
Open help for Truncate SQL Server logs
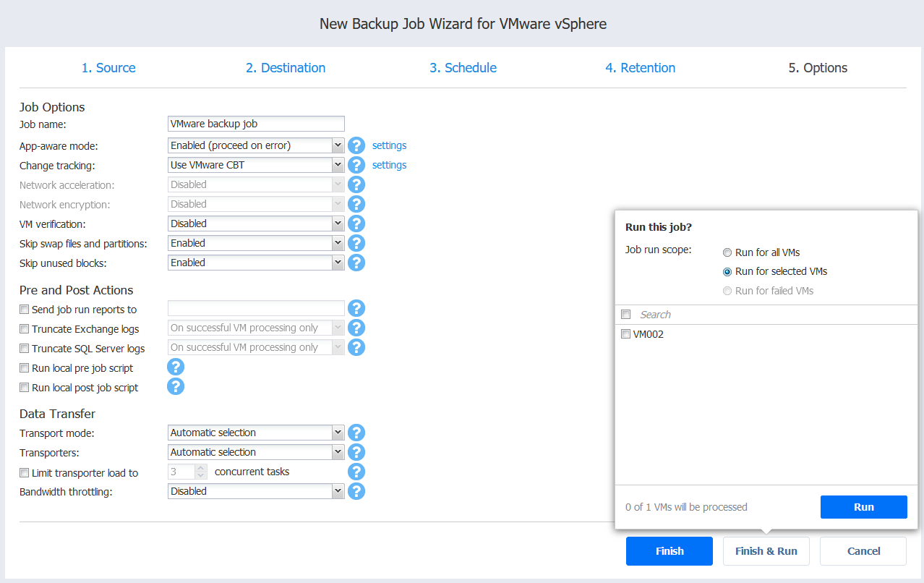pos(356,347)
